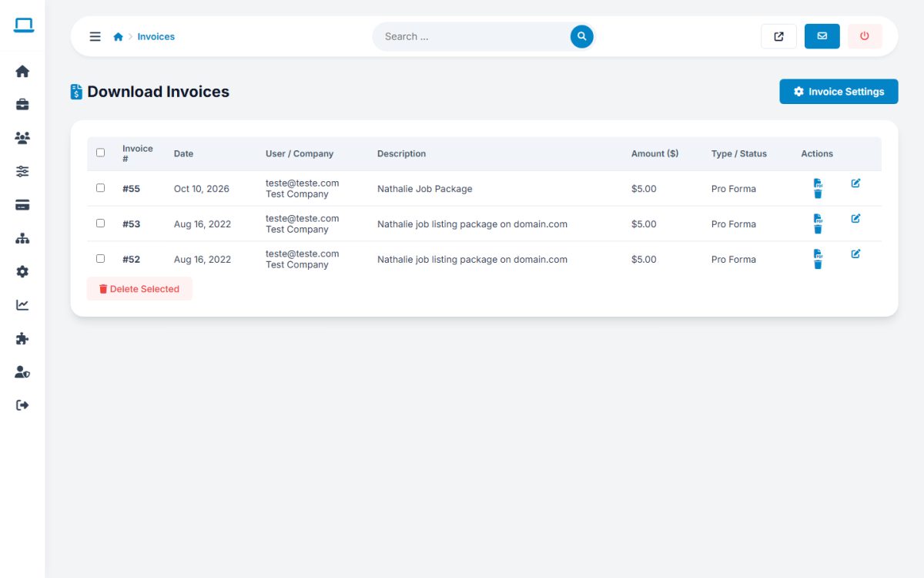Open the gear settings icon in sidebar
Screen dimensions: 924x578
(x=22, y=271)
